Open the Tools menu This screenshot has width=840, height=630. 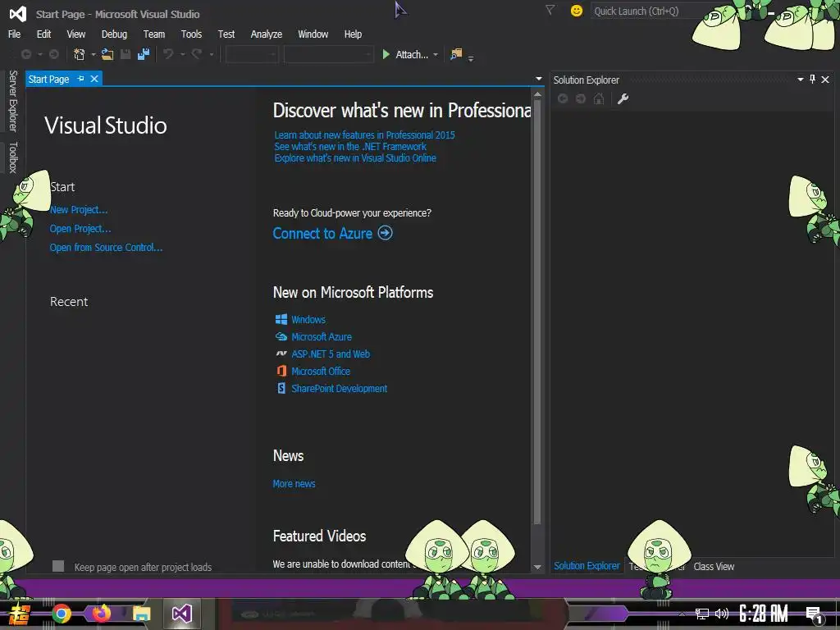tap(191, 34)
